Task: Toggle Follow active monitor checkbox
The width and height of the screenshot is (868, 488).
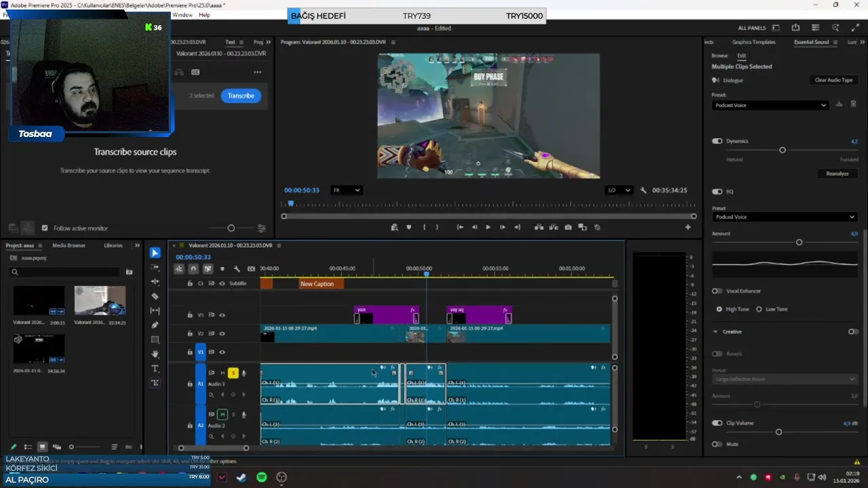Action: 45,228
